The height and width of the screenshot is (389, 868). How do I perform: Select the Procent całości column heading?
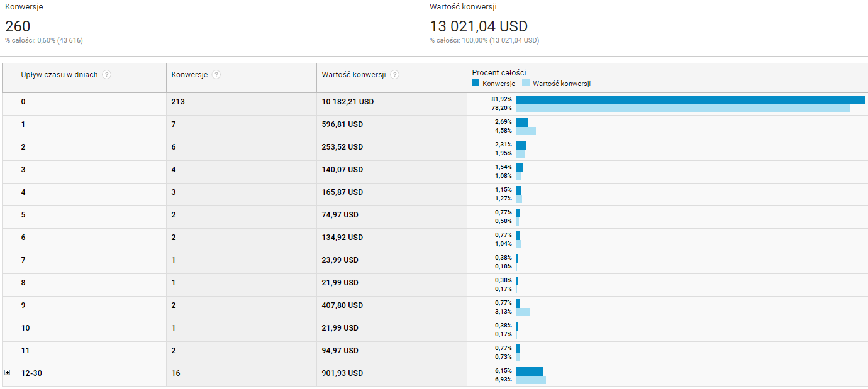(x=499, y=72)
